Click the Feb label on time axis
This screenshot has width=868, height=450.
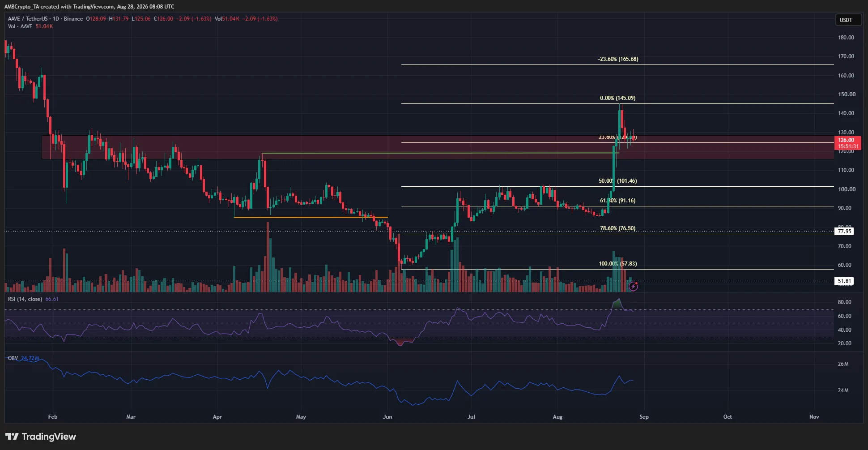pyautogui.click(x=53, y=417)
